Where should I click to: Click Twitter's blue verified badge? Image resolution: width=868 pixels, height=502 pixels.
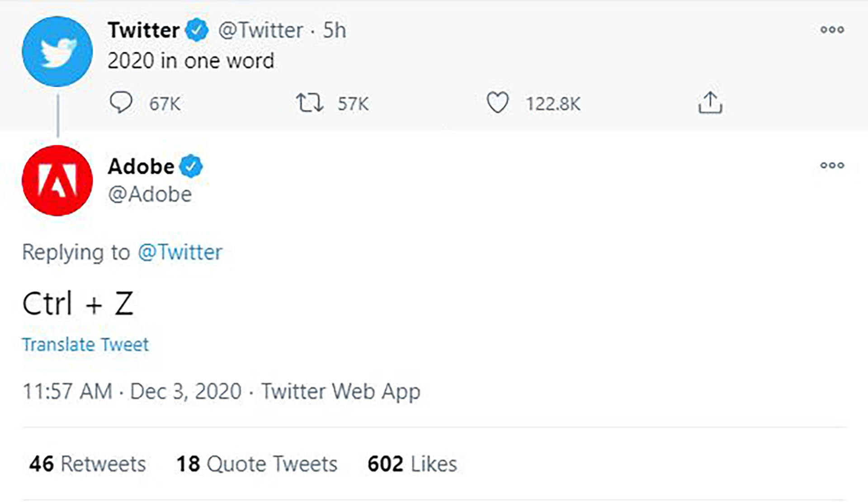197,30
